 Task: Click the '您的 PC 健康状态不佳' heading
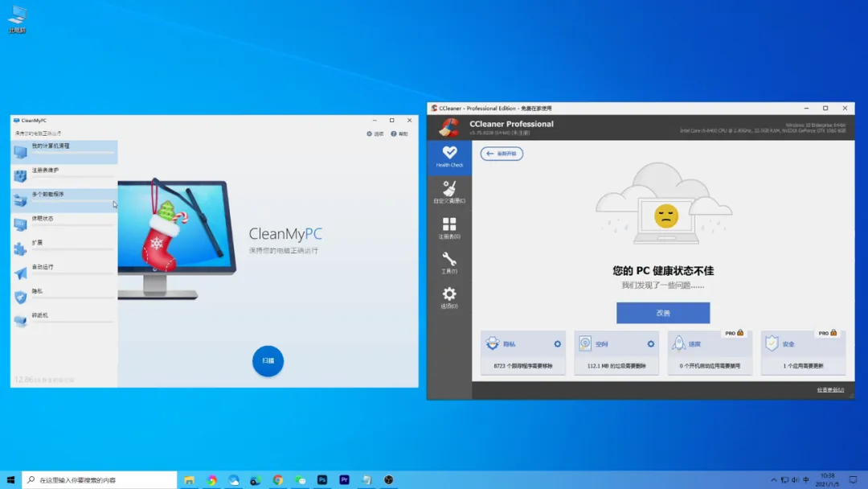[x=663, y=271]
